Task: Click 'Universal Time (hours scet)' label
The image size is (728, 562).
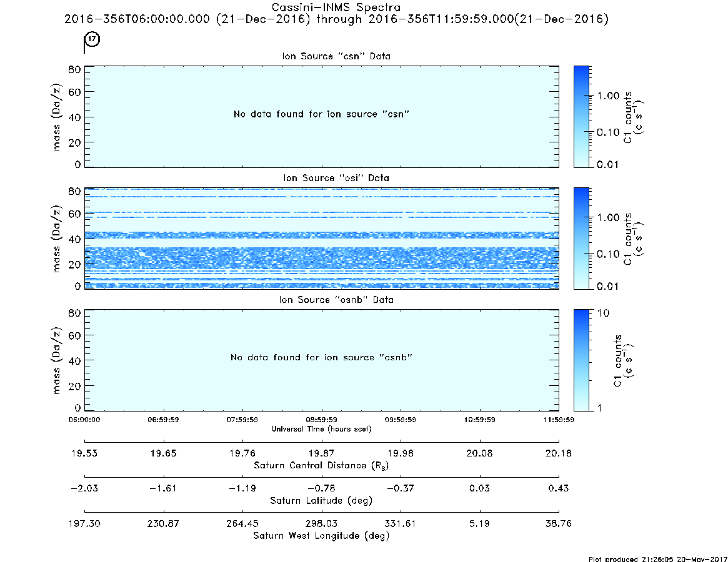Action: pos(321,429)
